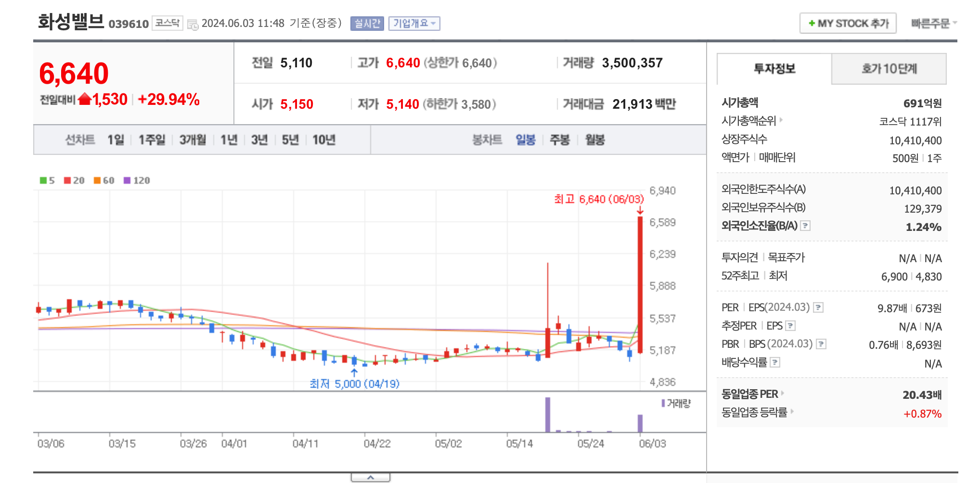Click the sector PER value 20.43배
The image size is (980, 483).
(x=922, y=395)
